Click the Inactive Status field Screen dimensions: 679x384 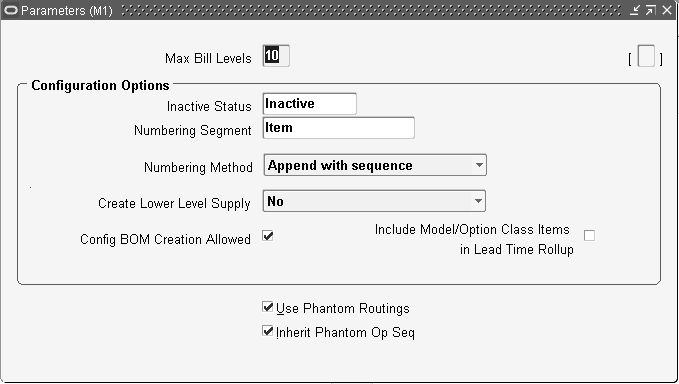(x=310, y=104)
